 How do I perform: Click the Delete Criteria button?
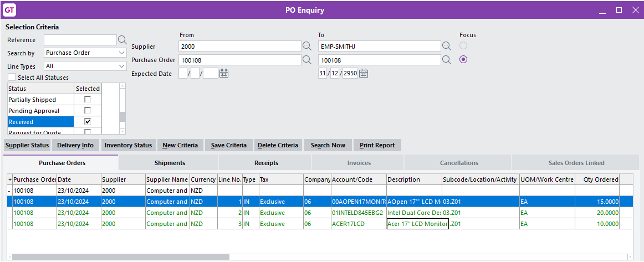(x=278, y=145)
